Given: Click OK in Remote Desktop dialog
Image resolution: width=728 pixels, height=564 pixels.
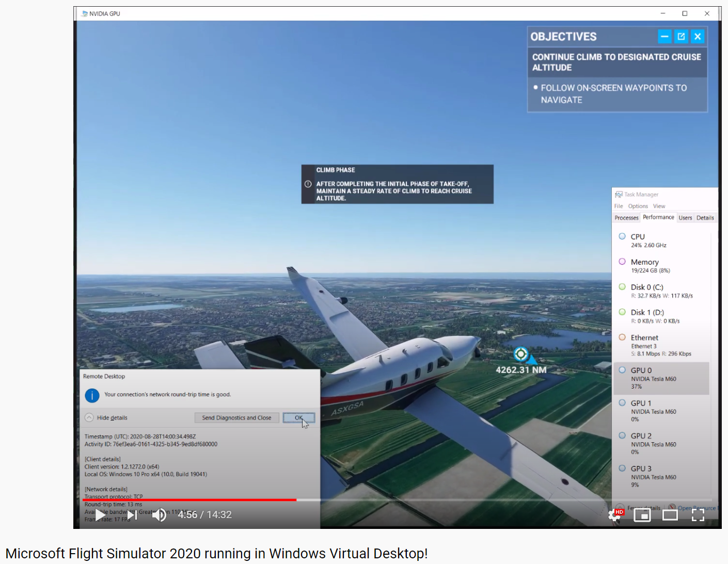Looking at the screenshot, I should point(298,418).
